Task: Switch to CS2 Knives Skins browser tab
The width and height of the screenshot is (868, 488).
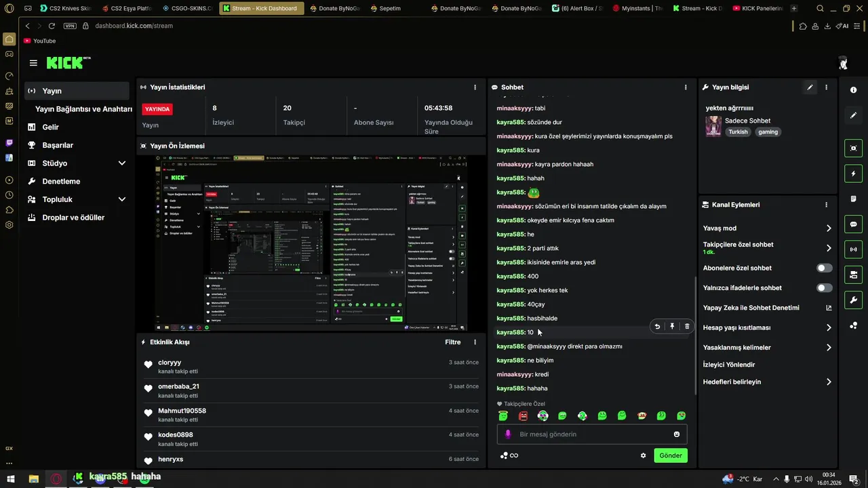Action: 66,9
